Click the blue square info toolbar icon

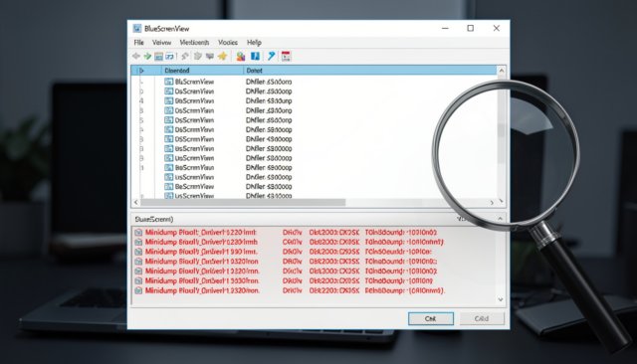[255, 56]
